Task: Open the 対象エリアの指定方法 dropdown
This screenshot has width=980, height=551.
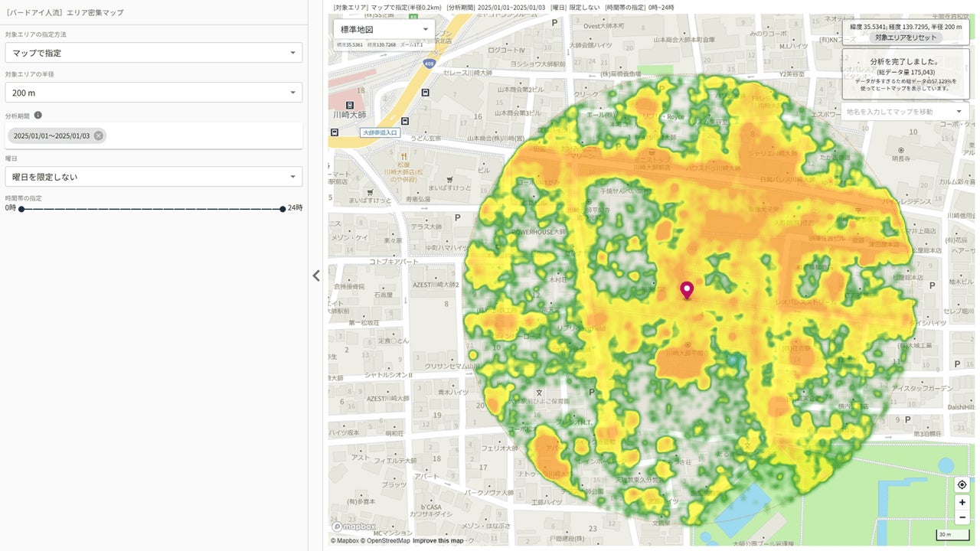Action: tap(154, 53)
